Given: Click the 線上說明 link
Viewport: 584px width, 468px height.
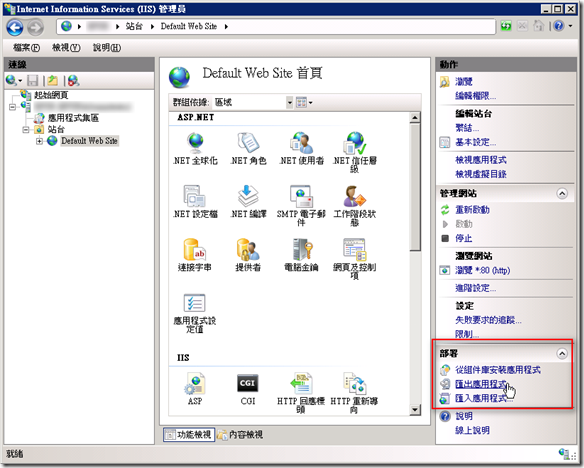Looking at the screenshot, I should pos(472,430).
